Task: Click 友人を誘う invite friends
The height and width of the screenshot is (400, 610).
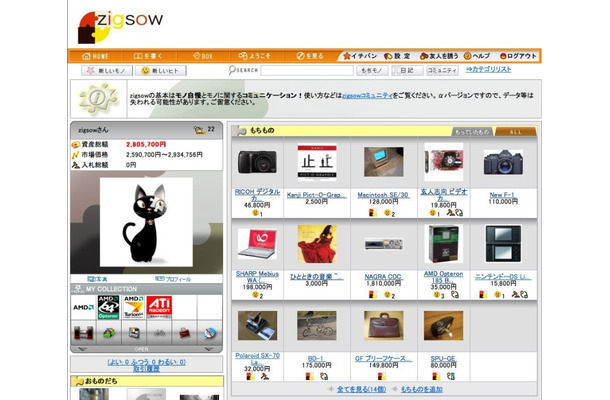Action: click(439, 56)
